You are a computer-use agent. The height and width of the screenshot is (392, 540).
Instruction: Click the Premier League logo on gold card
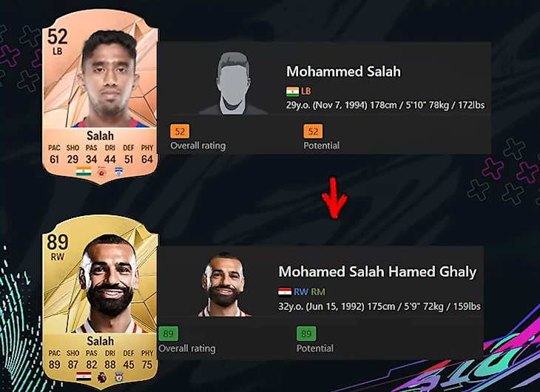click(101, 377)
